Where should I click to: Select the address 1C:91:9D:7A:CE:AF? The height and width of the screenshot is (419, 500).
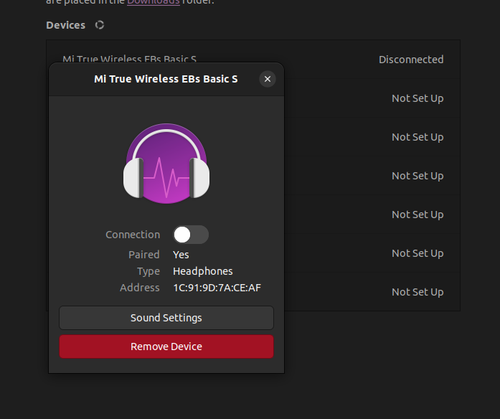tap(217, 288)
